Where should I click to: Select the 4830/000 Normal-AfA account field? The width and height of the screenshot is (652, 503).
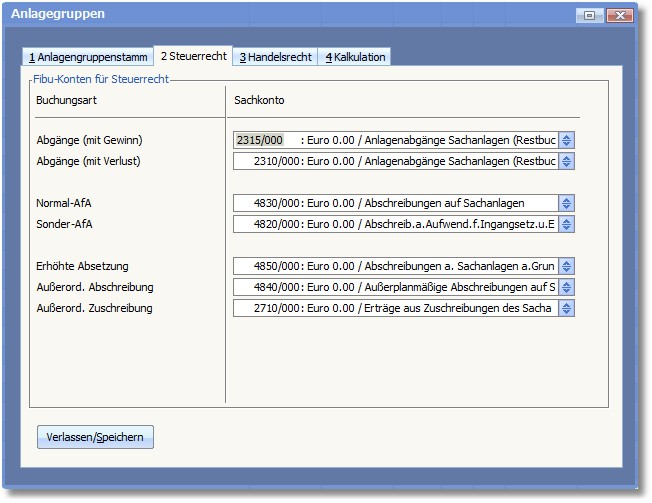[395, 203]
